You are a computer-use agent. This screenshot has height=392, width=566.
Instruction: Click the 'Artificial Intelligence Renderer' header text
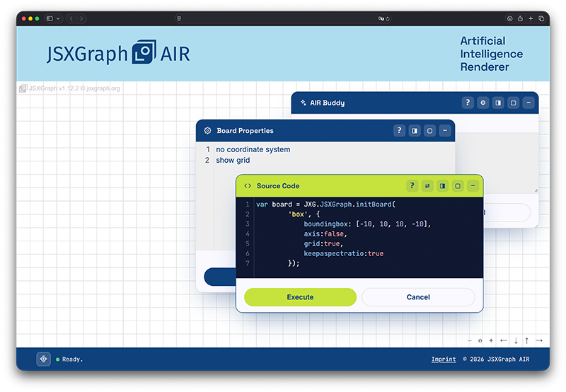pos(491,54)
